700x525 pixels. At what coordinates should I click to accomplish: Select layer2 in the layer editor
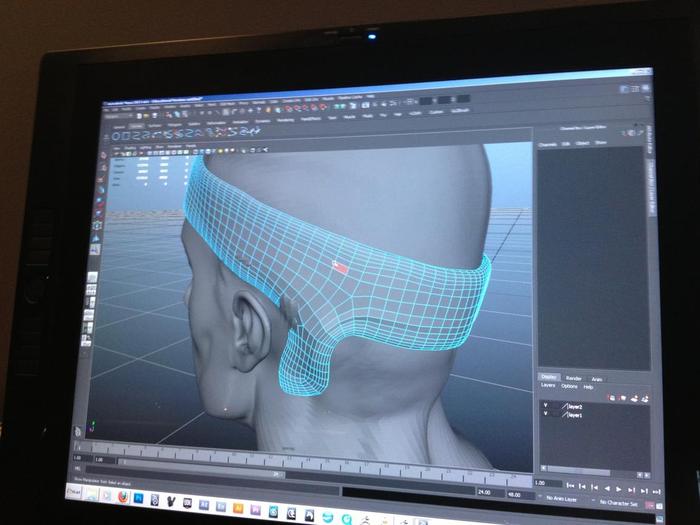click(575, 407)
